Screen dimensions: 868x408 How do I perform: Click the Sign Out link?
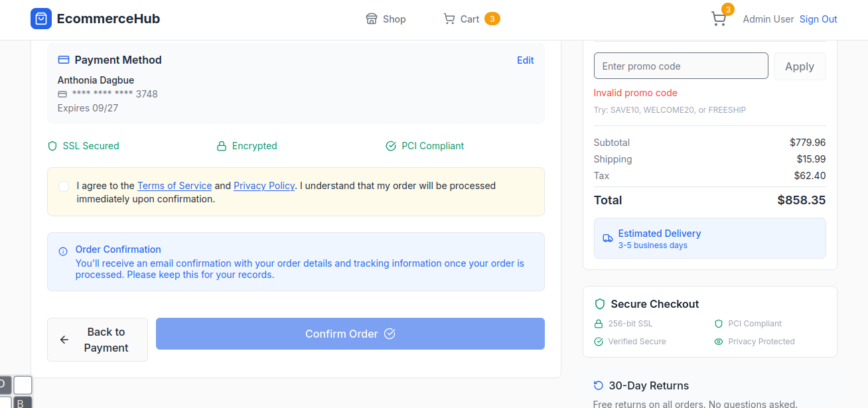pos(818,19)
